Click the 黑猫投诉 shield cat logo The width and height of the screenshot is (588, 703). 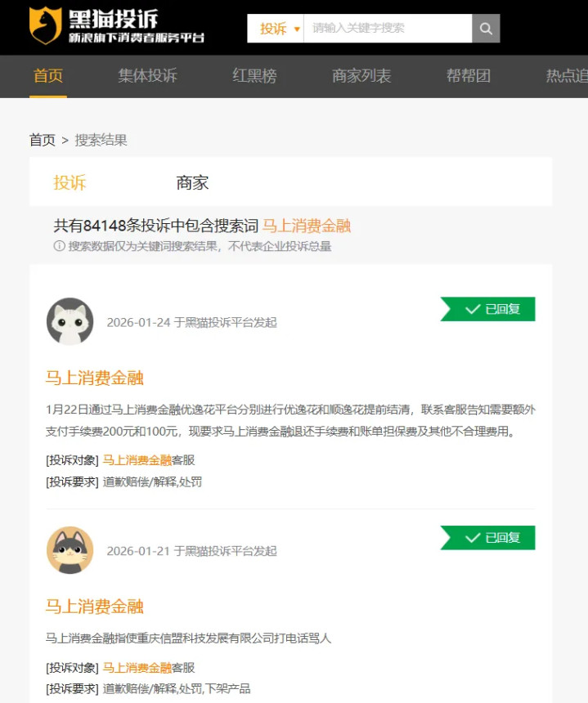(45, 25)
